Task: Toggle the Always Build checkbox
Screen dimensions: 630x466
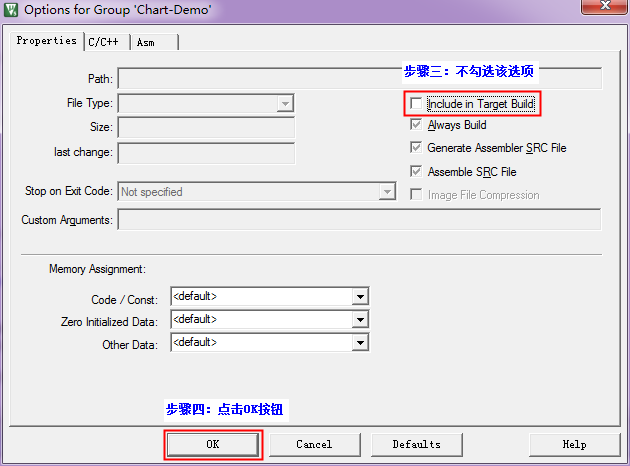Action: [x=416, y=125]
